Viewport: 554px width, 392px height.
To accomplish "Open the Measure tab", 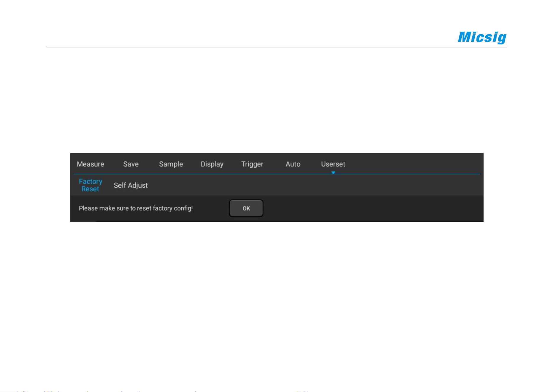I will click(90, 164).
